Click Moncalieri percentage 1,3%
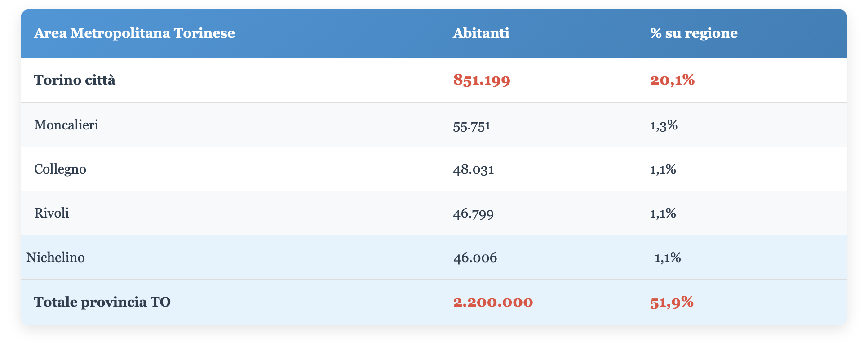The width and height of the screenshot is (868, 356). 664,125
